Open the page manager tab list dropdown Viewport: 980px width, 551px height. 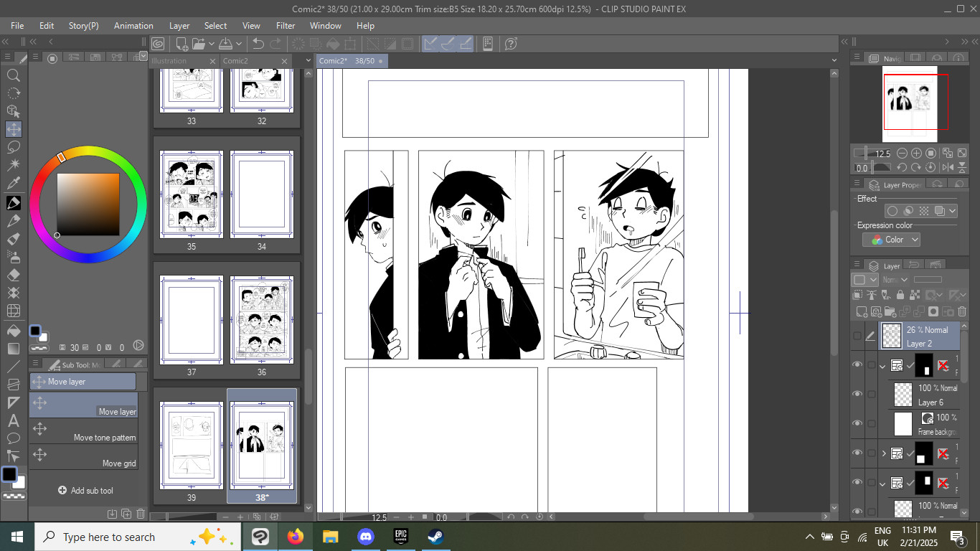tap(308, 61)
